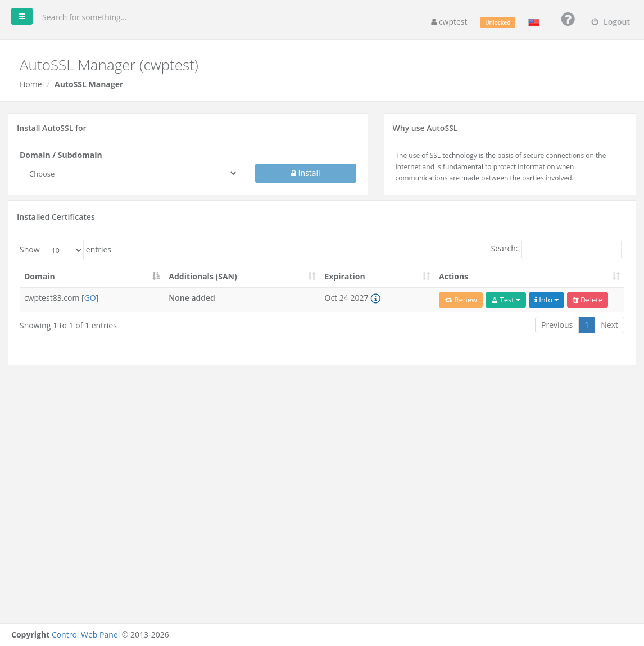Image resolution: width=644 pixels, height=646 pixels.
Task: Go to Previous page
Action: [557, 325]
